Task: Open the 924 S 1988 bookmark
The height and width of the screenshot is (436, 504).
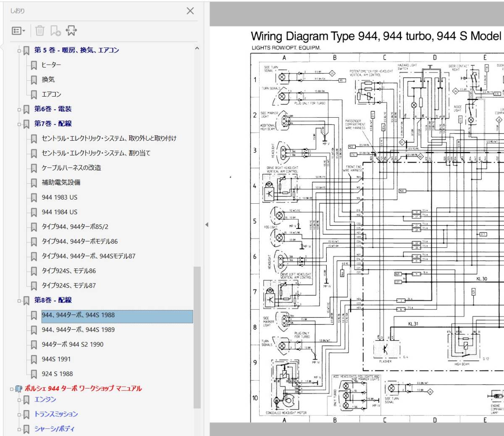Action: coord(57,374)
